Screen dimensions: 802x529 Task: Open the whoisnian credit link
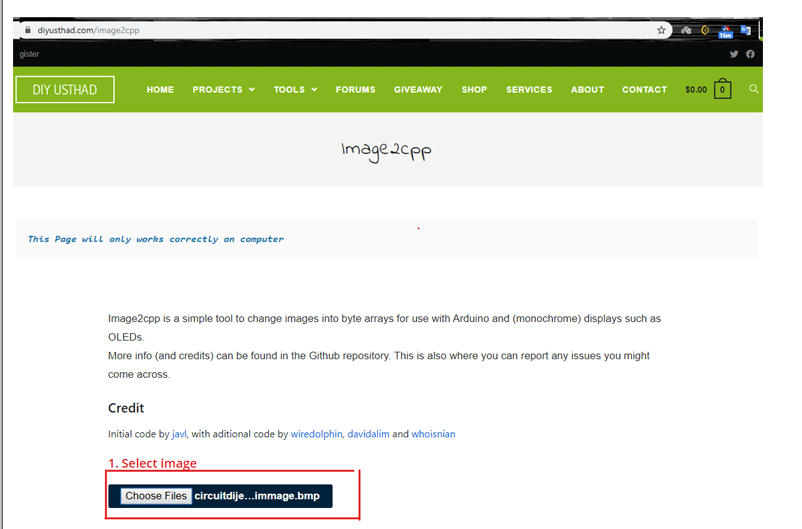click(x=433, y=434)
